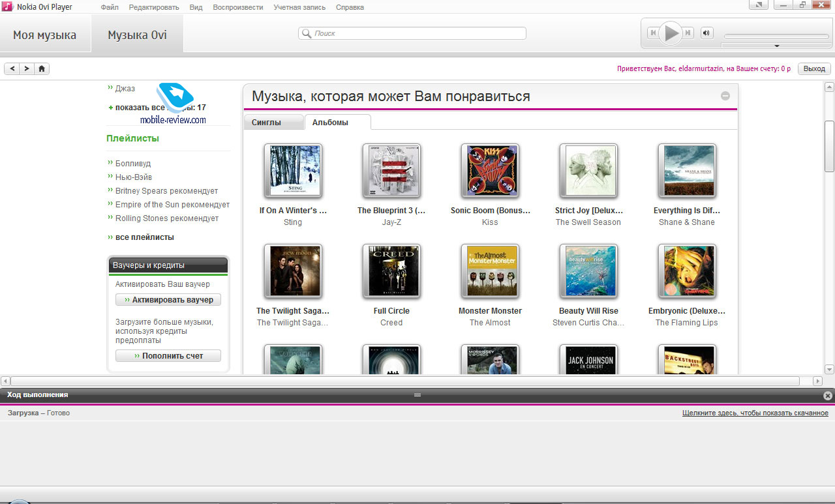Viewport: 835px width, 504px height.
Task: Go to the home page icon
Action: click(42, 68)
